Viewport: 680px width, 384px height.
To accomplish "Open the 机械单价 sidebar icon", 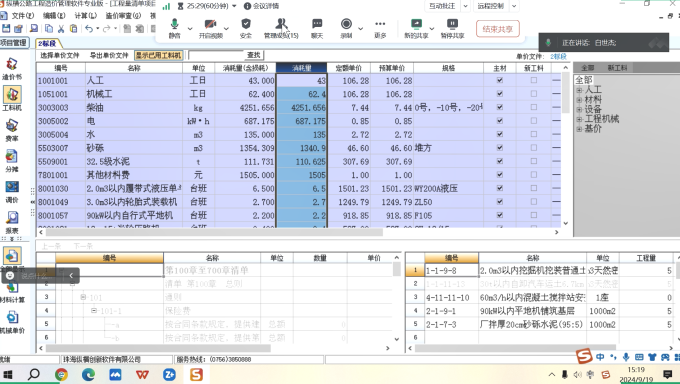I will pos(12,322).
